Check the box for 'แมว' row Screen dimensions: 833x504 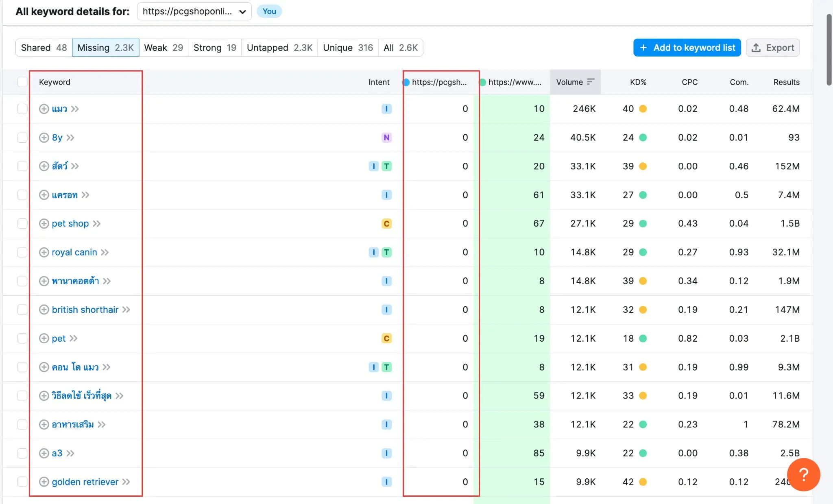(22, 109)
